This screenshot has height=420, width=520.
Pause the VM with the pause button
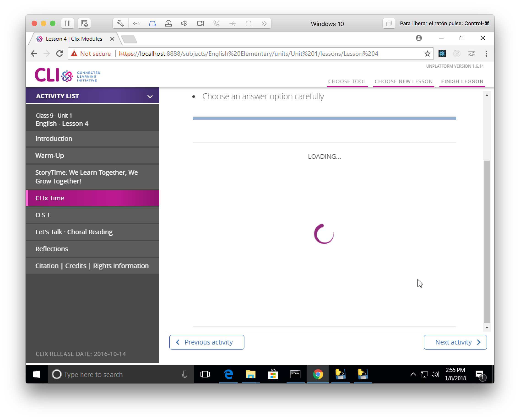point(68,24)
